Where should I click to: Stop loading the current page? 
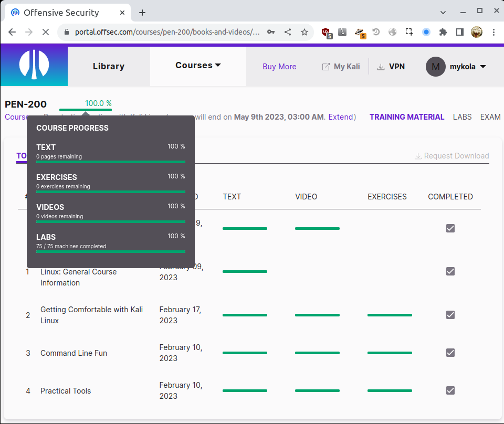[46, 32]
